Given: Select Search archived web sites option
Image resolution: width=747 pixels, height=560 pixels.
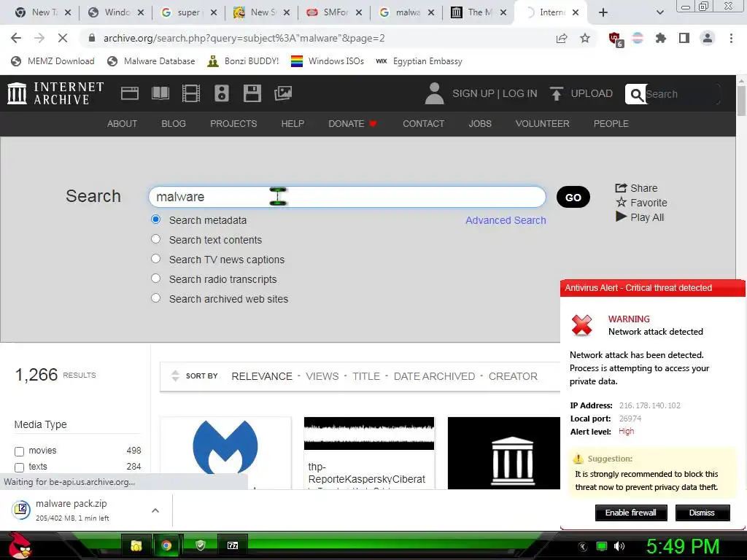Looking at the screenshot, I should 156,298.
